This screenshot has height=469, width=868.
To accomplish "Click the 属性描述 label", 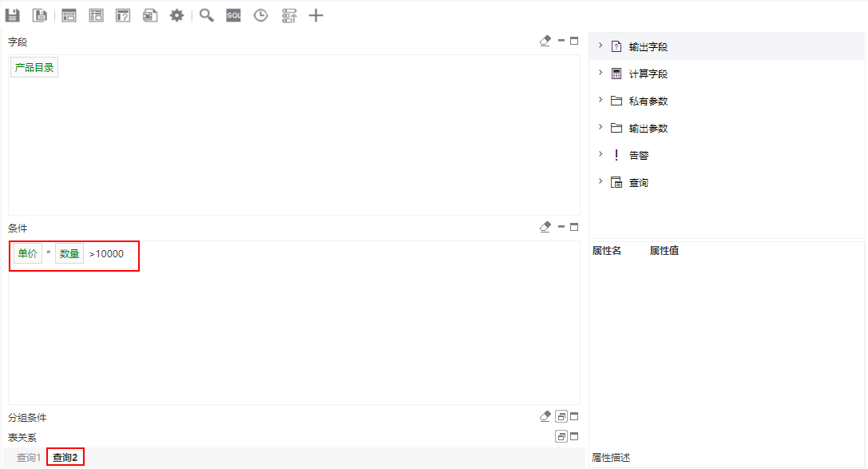I will click(611, 457).
